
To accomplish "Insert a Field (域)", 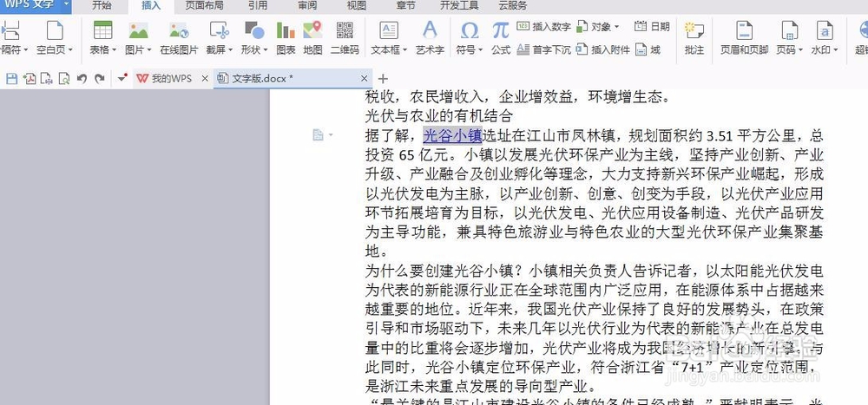I will coord(648,49).
